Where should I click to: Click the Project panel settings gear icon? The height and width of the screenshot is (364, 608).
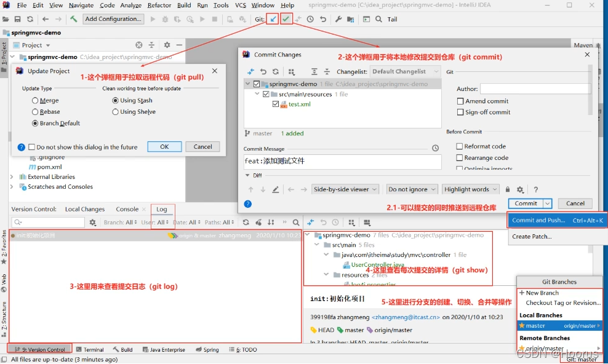pyautogui.click(x=167, y=45)
